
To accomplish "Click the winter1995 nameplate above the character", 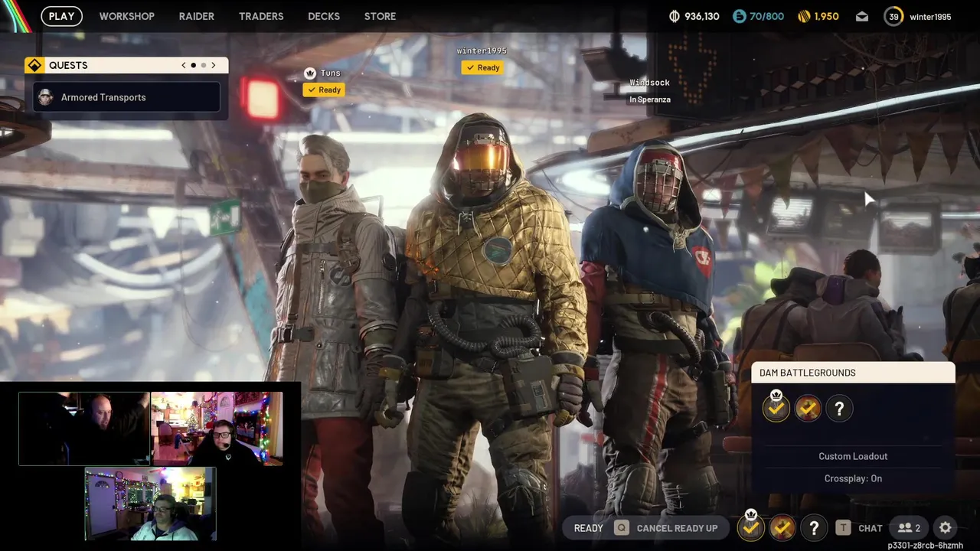I will (482, 51).
